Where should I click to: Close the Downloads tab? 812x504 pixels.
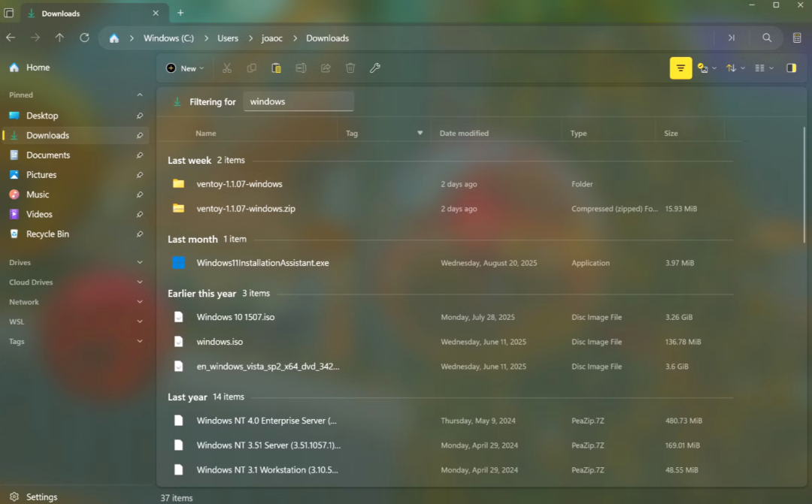(x=156, y=13)
